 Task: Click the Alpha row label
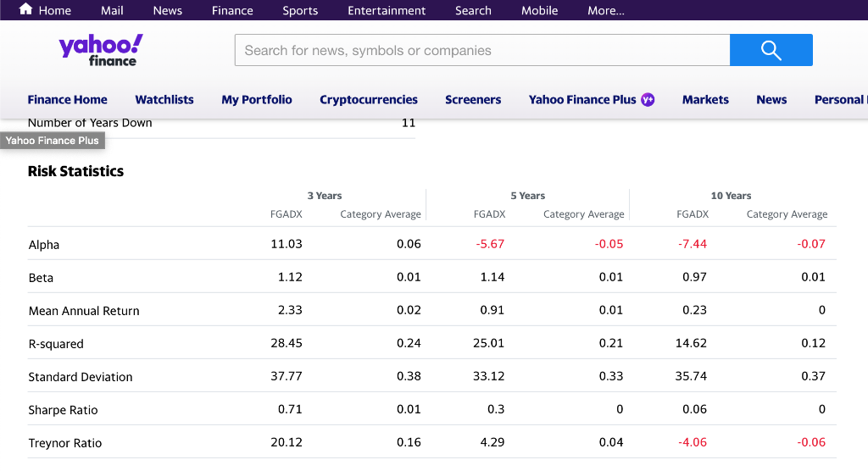[44, 245]
